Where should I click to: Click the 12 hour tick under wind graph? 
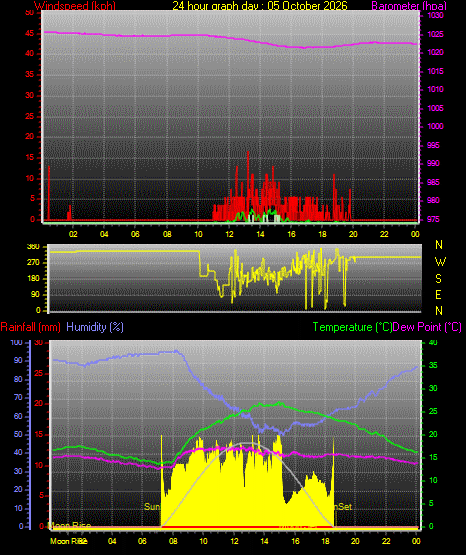(230, 234)
